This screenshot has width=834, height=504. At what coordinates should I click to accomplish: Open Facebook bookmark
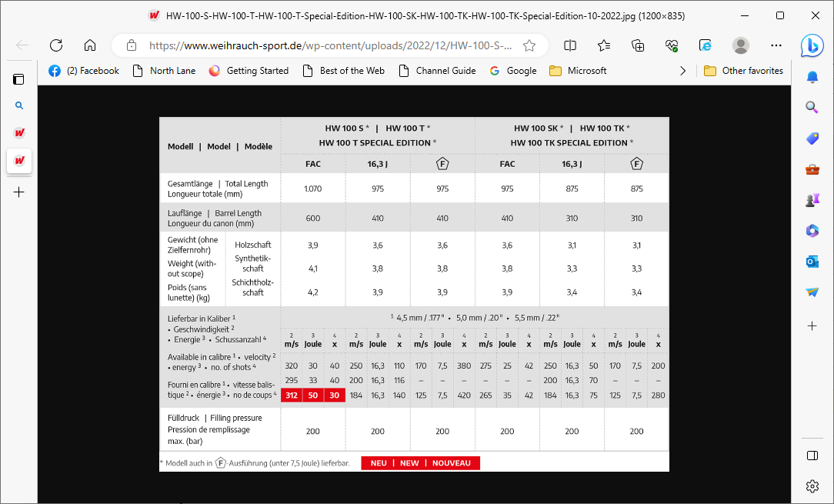[x=84, y=71]
